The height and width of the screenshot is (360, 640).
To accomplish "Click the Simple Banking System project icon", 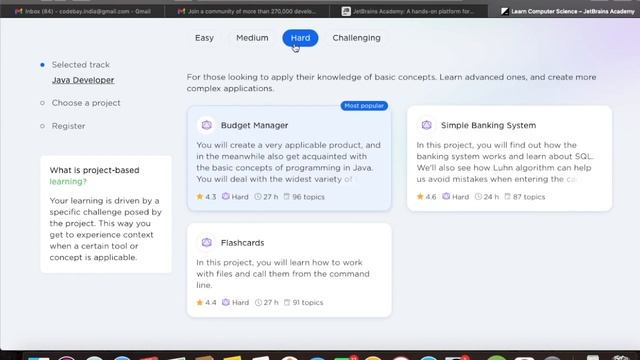I will (427, 125).
